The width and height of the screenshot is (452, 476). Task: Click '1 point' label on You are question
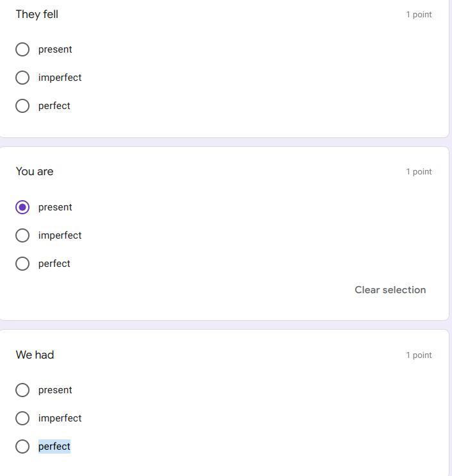419,171
